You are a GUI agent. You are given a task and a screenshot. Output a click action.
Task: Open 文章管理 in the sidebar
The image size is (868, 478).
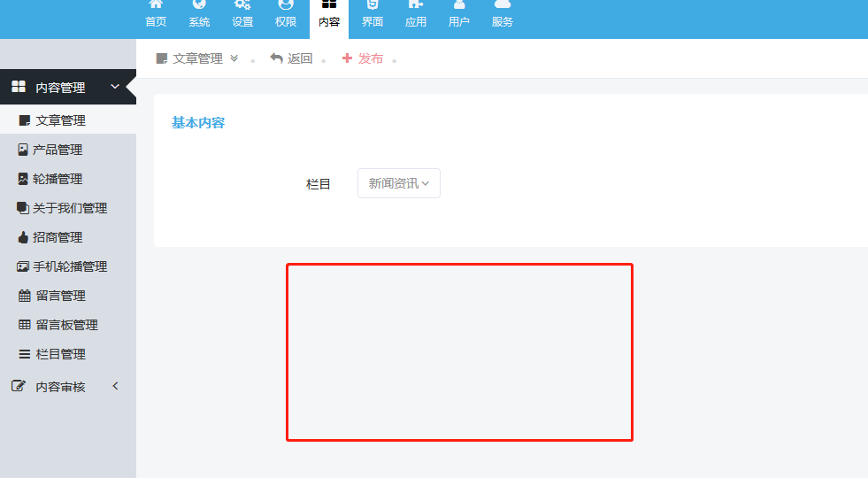[x=68, y=120]
